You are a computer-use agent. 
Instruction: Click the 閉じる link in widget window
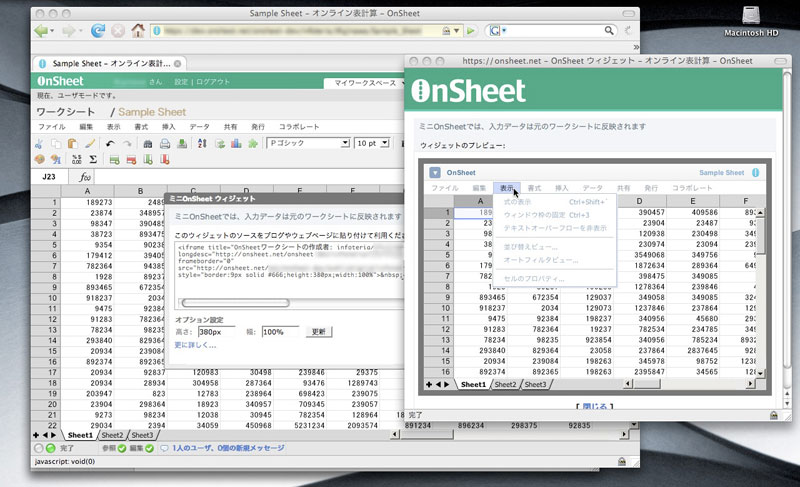tap(594, 406)
